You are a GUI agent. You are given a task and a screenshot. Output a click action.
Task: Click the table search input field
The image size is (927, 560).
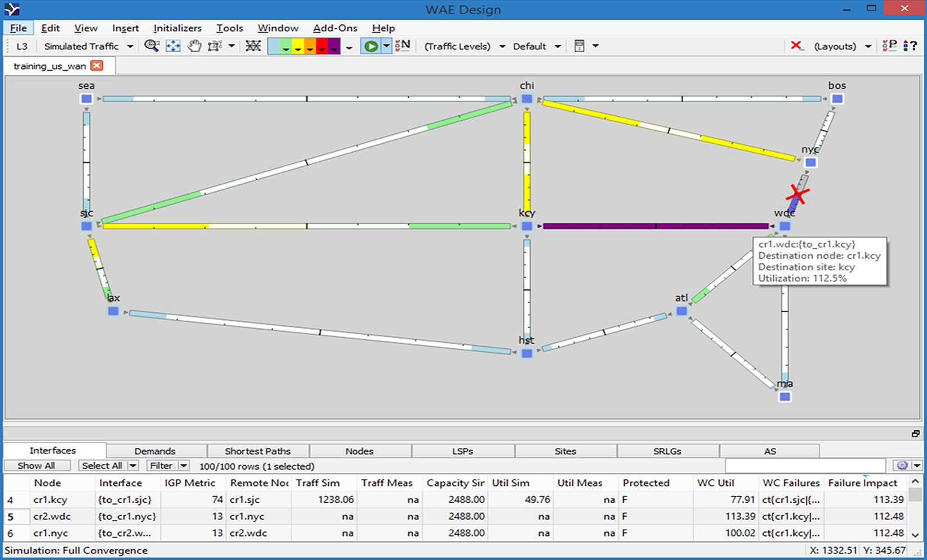click(x=805, y=466)
